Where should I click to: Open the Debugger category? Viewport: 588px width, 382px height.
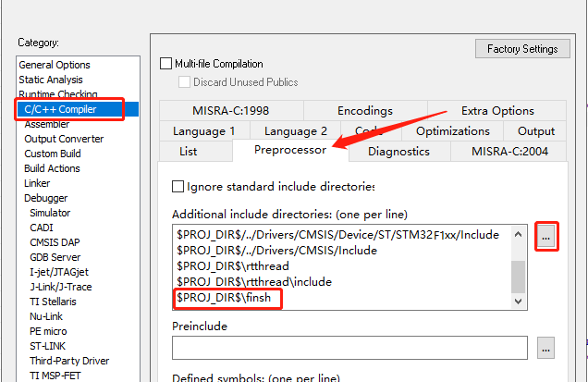coord(46,198)
